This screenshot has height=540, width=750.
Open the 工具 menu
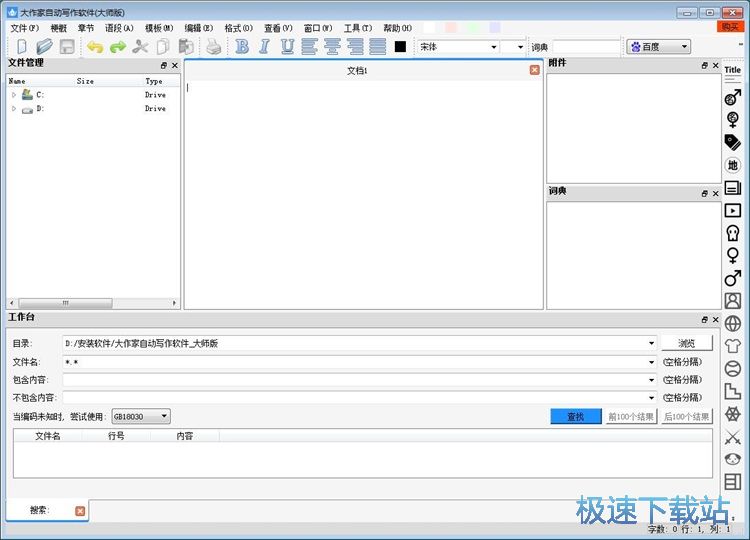[x=357, y=28]
